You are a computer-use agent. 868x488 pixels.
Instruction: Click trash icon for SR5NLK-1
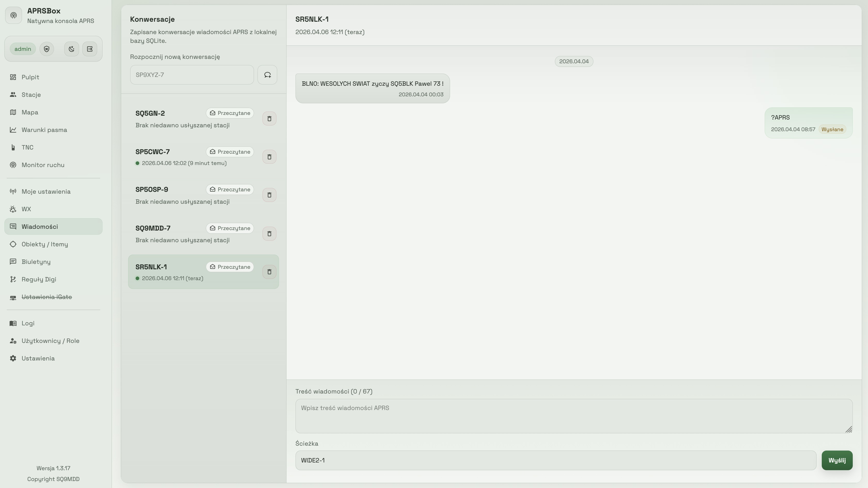(x=269, y=272)
